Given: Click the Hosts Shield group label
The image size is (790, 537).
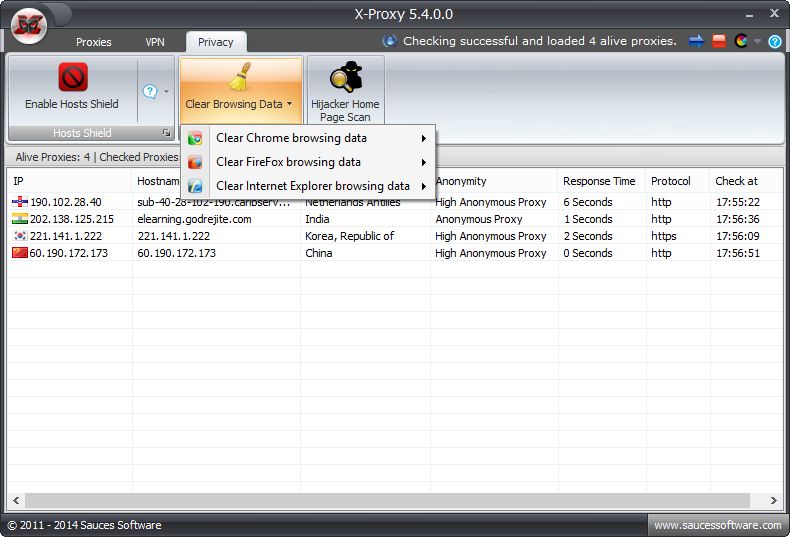Looking at the screenshot, I should 82,133.
